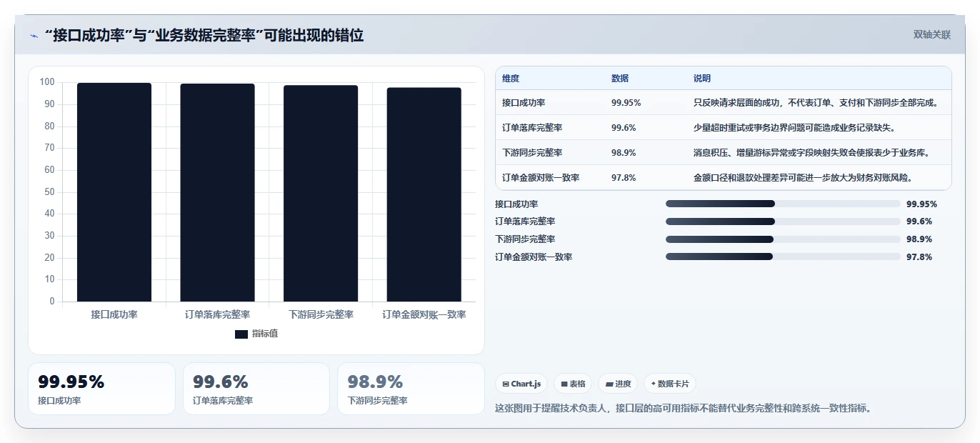Select the 订单落库完整率 table row cell
980x443 pixels.
click(532, 128)
